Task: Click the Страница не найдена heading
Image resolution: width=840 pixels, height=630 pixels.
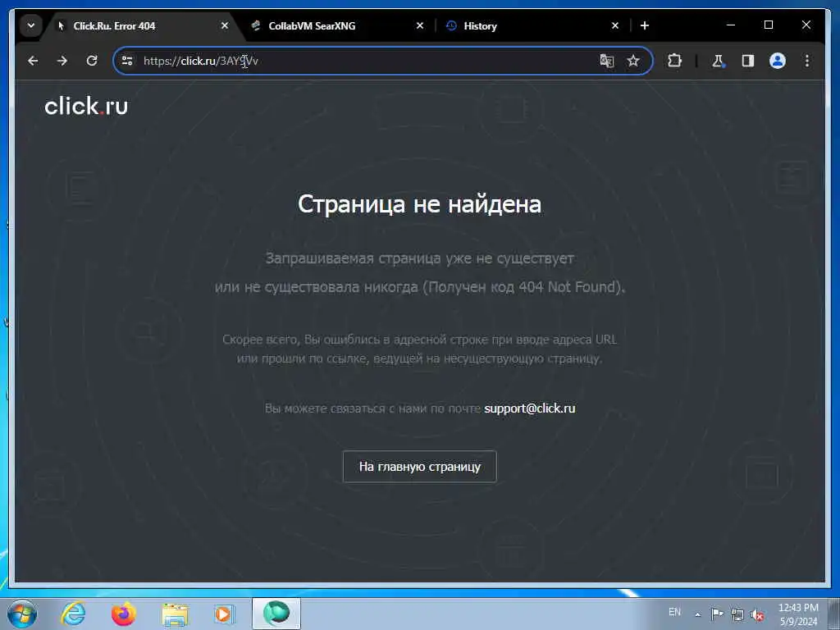Action: 419,204
